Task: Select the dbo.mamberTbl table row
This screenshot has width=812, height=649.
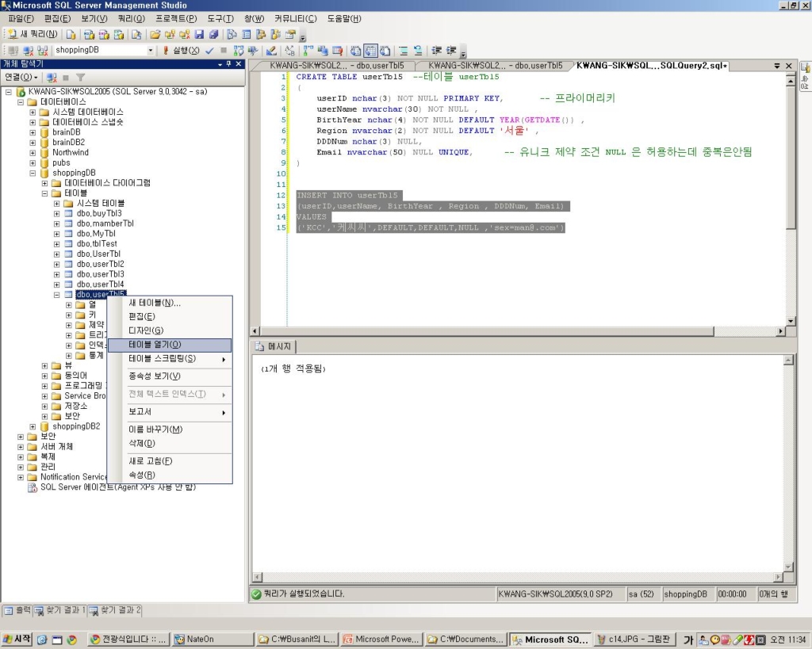Action: (x=105, y=223)
